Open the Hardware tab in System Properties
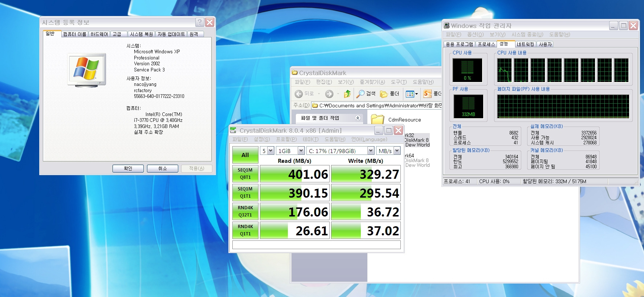The height and width of the screenshot is (297, 644). point(99,34)
